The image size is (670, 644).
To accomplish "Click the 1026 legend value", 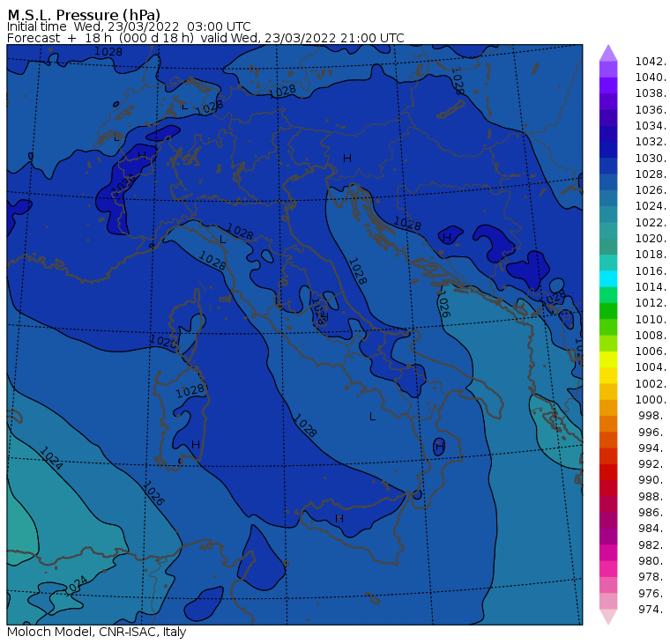I will [651, 190].
